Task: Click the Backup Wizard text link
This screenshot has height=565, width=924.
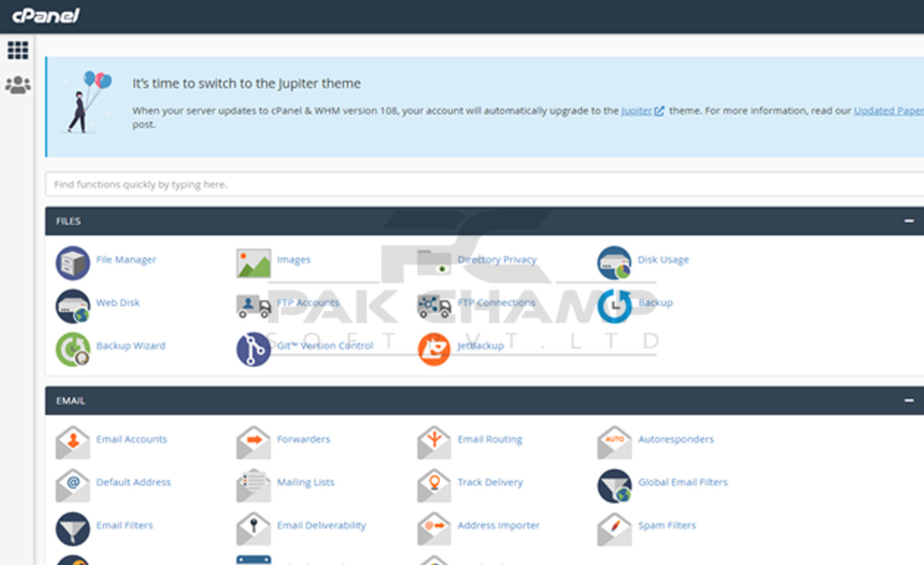Action: coord(131,345)
